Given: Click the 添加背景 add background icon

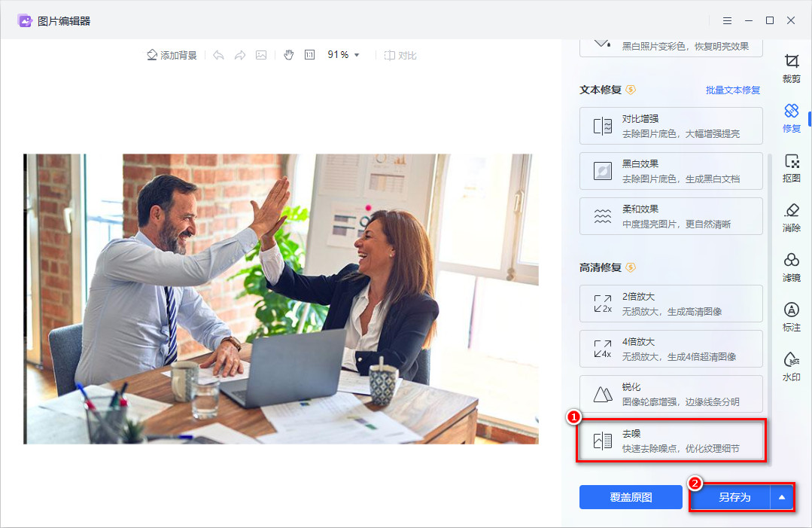Looking at the screenshot, I should [x=172, y=54].
